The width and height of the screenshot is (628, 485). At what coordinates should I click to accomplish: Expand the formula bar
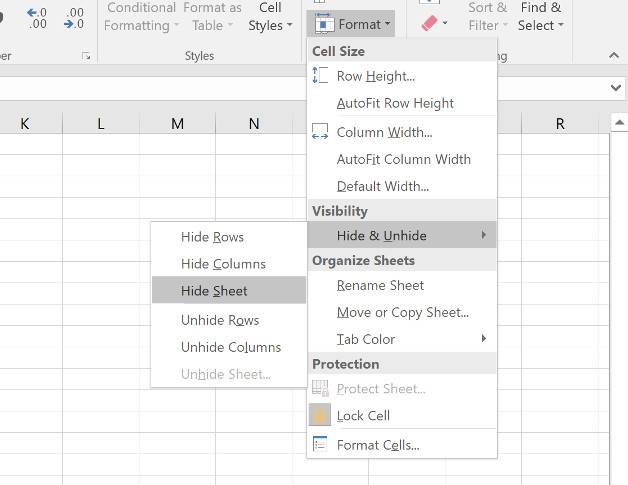coord(616,87)
